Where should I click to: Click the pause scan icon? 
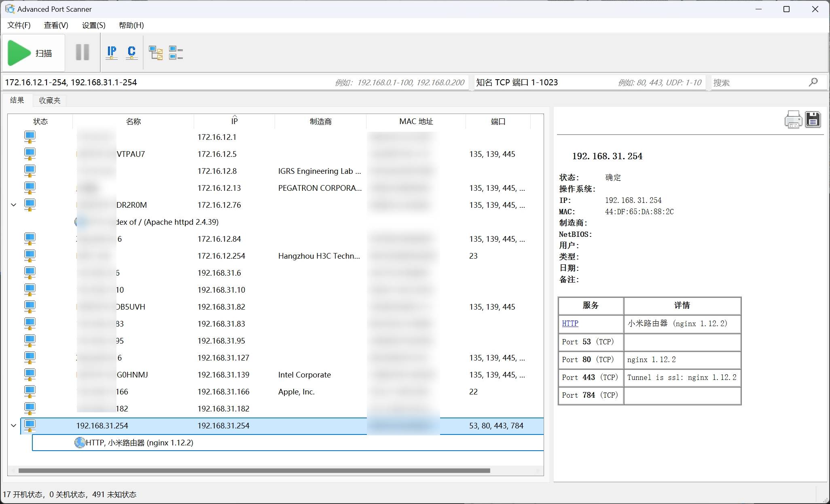[83, 53]
